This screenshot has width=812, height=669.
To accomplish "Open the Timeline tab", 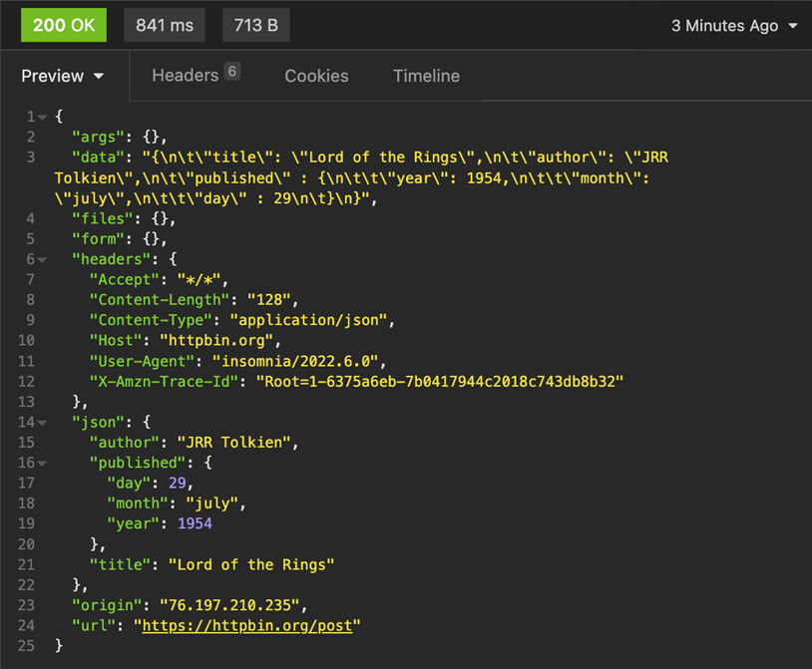I will [426, 76].
